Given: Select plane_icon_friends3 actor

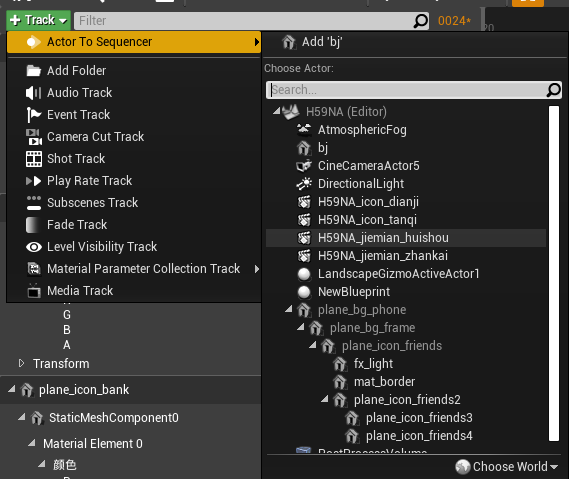Looking at the screenshot, I should pyautogui.click(x=406, y=418).
